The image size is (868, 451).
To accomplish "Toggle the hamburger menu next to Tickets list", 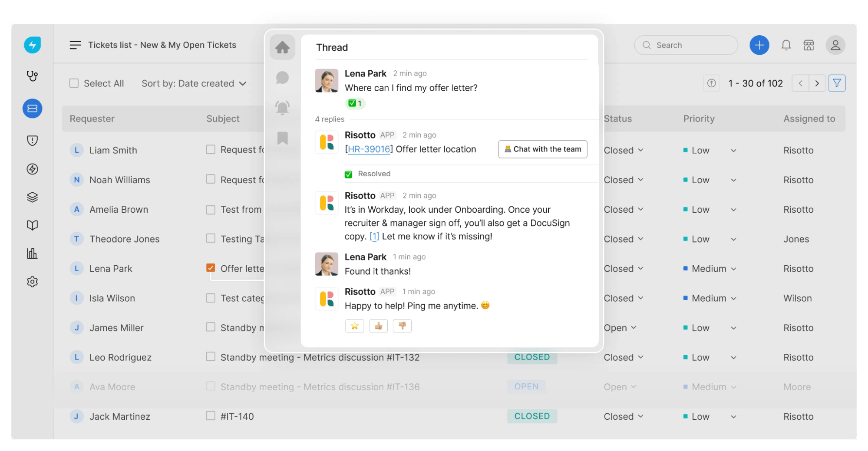I will click(75, 45).
